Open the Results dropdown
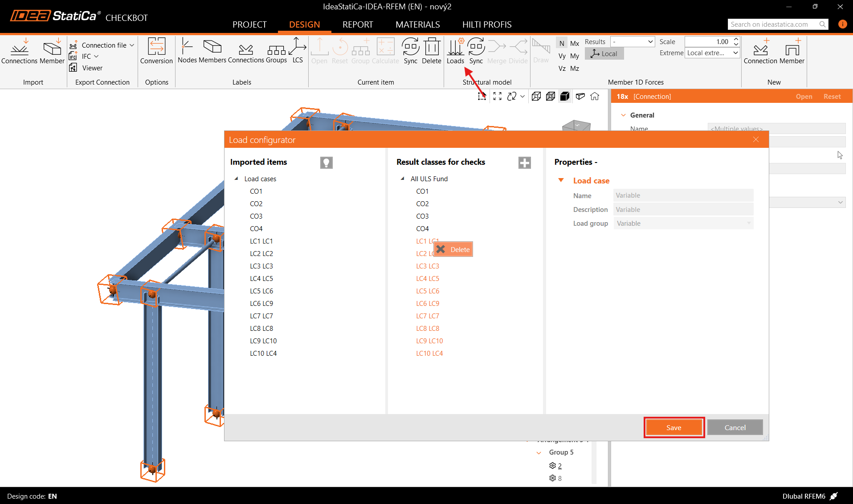The height and width of the screenshot is (504, 853). [x=633, y=42]
